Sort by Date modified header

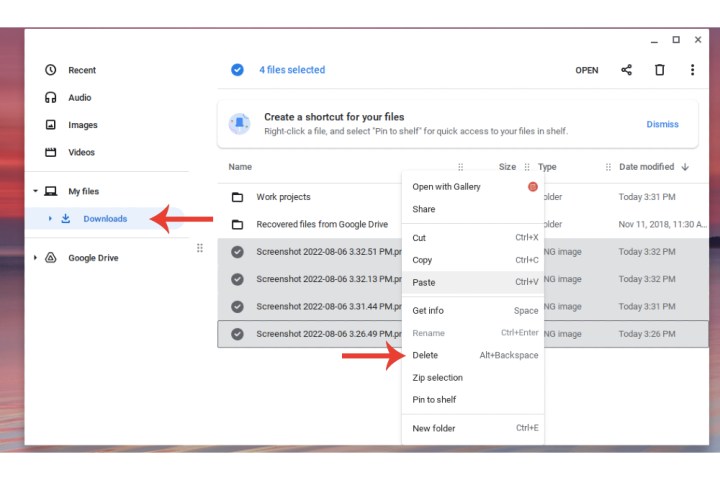point(647,167)
